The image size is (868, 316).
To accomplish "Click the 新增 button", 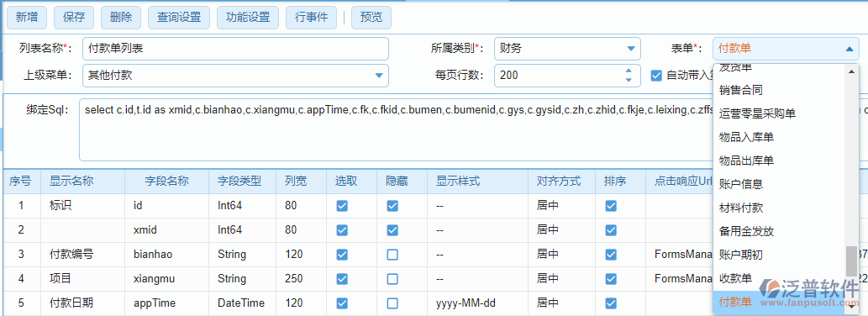I will tap(27, 17).
